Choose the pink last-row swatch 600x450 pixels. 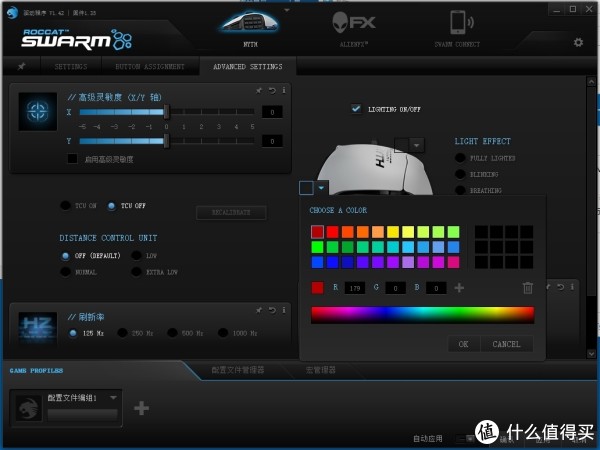click(x=453, y=262)
